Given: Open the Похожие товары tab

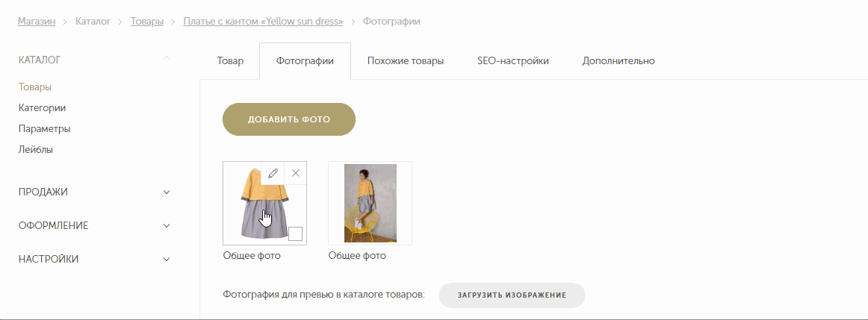Looking at the screenshot, I should pos(406,61).
